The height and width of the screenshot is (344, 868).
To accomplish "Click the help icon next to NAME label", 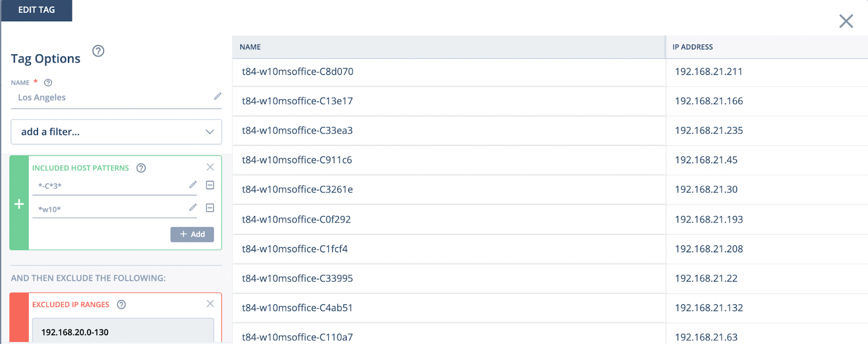I will coord(48,83).
